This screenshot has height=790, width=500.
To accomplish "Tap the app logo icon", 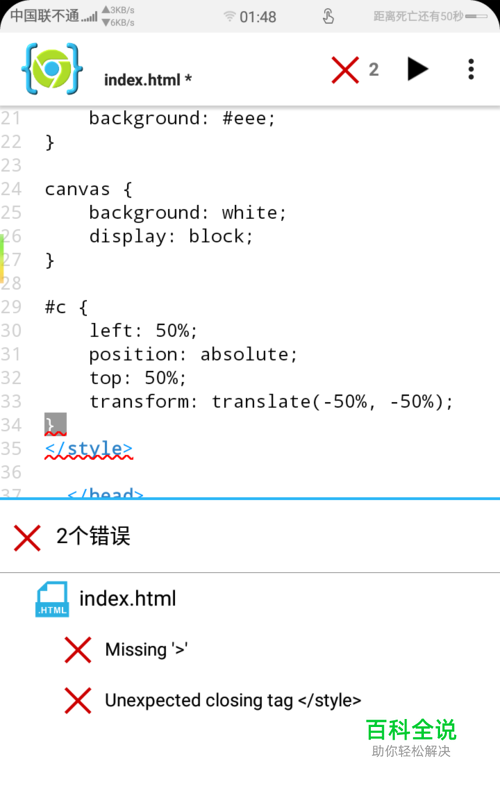I will point(52,69).
